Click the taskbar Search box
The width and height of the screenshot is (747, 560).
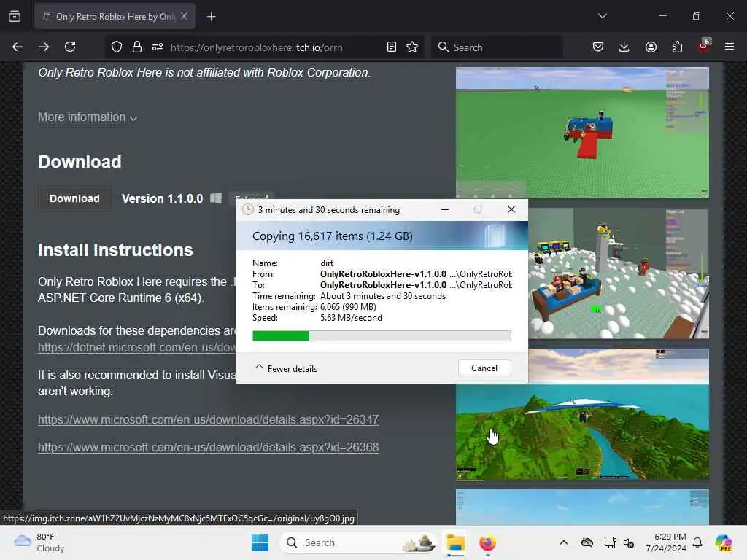coord(358,542)
